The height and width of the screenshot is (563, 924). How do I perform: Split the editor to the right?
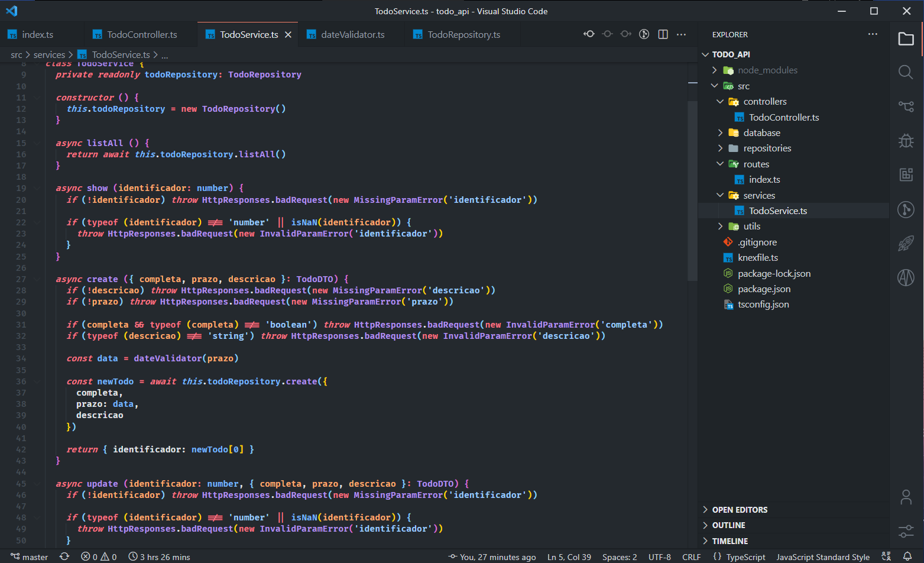pos(663,34)
